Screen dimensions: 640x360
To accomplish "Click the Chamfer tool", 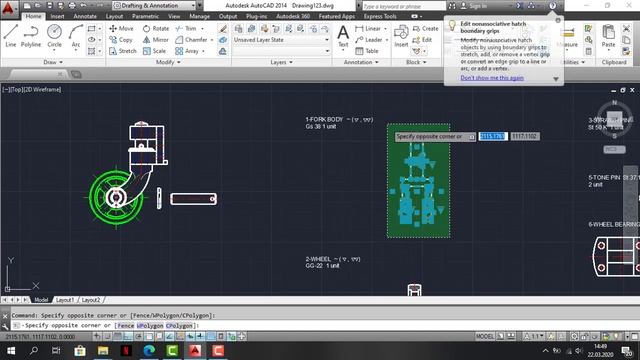I will (191, 40).
